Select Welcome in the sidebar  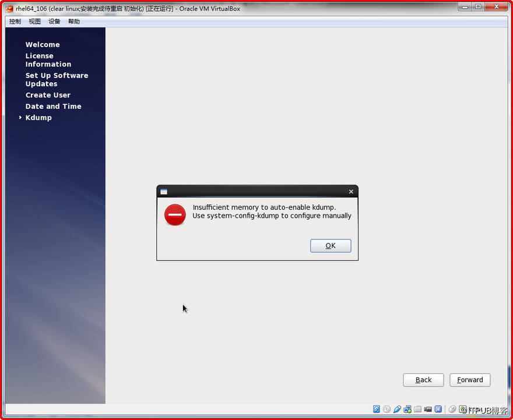[x=43, y=44]
